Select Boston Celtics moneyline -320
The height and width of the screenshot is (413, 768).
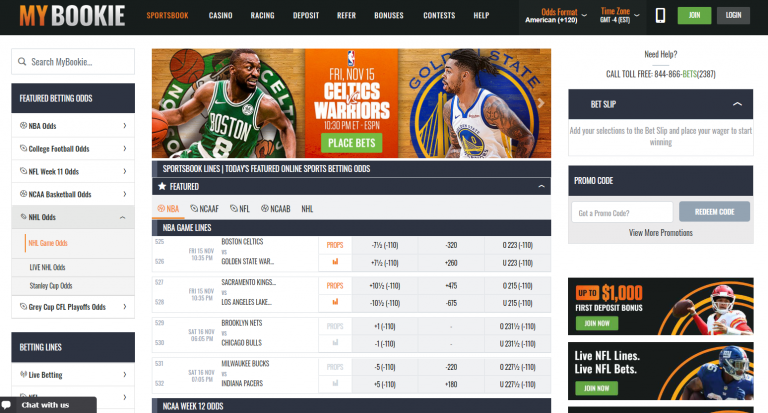pos(451,245)
